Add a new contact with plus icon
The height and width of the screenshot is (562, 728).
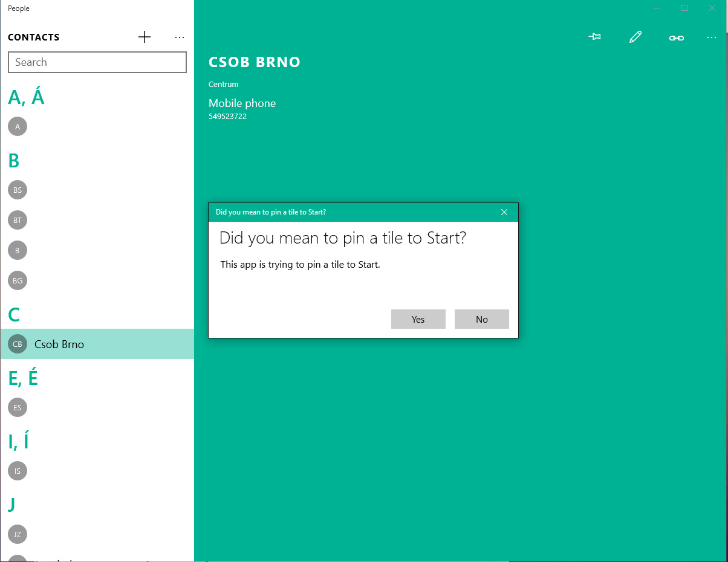tap(144, 37)
